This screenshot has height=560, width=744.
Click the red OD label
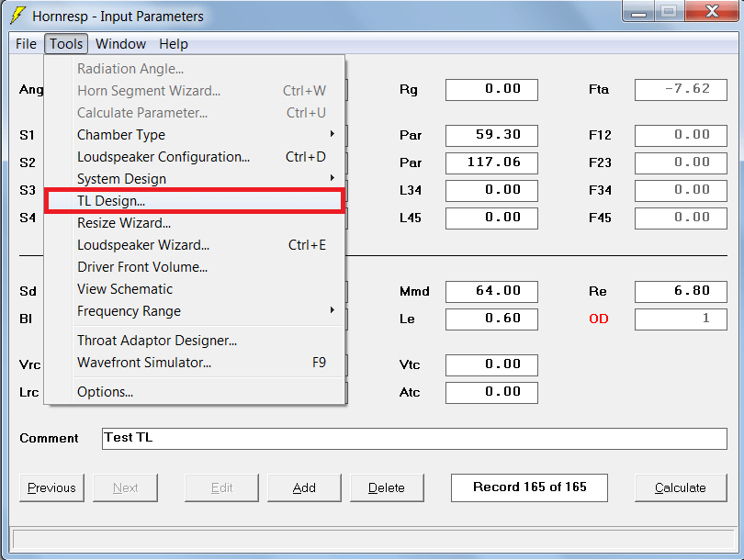(x=599, y=319)
